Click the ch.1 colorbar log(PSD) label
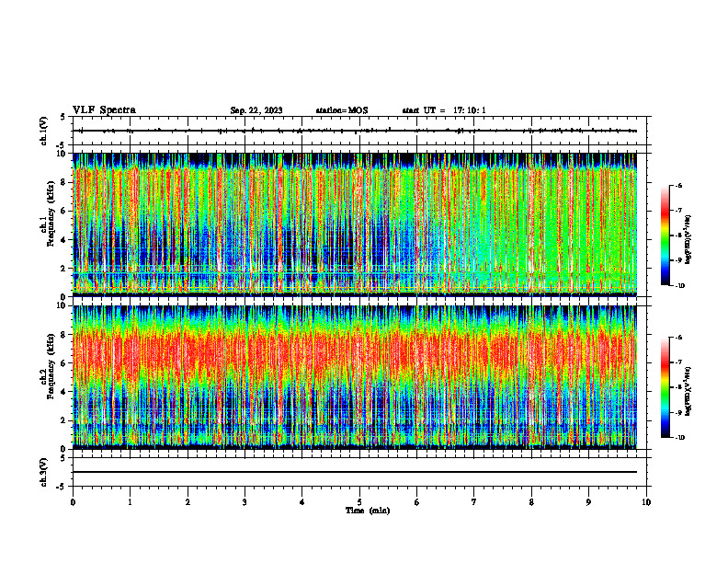 688,240
